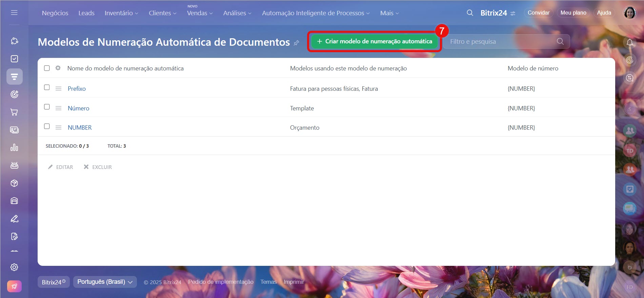The height and width of the screenshot is (298, 644).
Task: Expand the Inventário dropdown menu
Action: click(121, 13)
